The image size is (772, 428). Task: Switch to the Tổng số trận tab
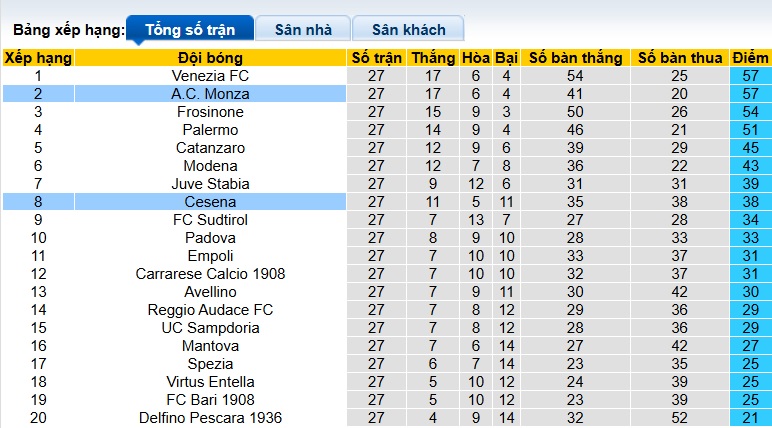pos(190,29)
